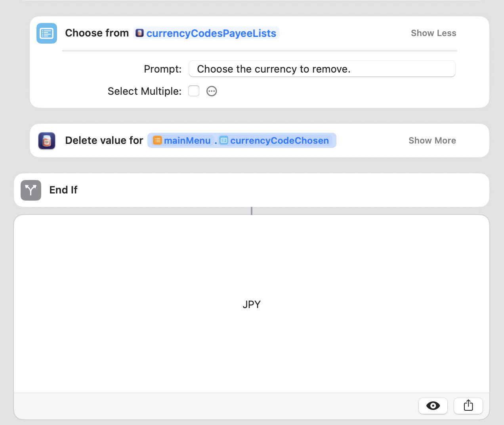Click the Data Jar app icon beside Delete value
This screenshot has width=504, height=425.
[x=47, y=141]
